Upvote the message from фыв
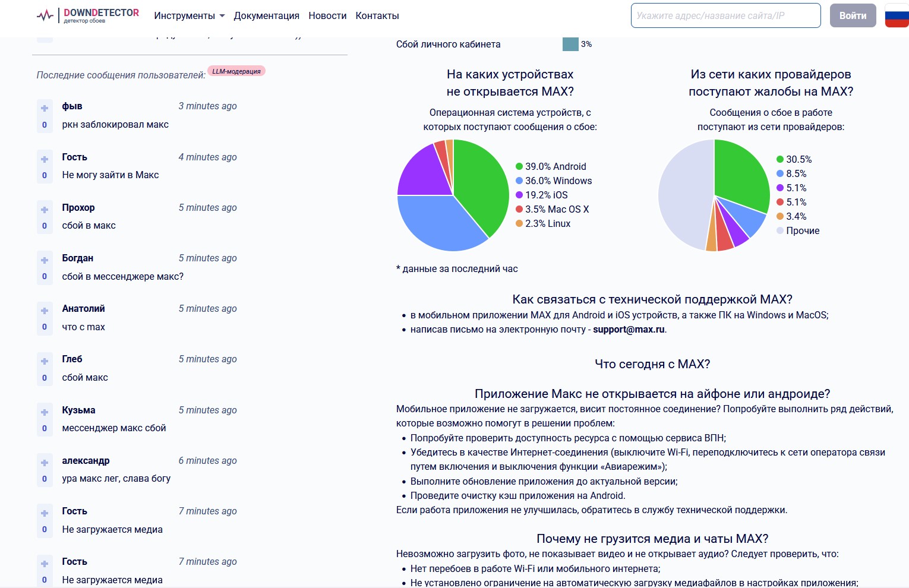The height and width of the screenshot is (588, 909). click(x=45, y=108)
